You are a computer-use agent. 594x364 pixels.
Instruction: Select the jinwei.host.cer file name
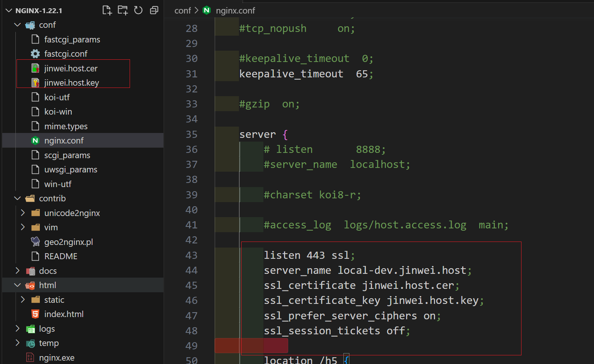tap(71, 68)
